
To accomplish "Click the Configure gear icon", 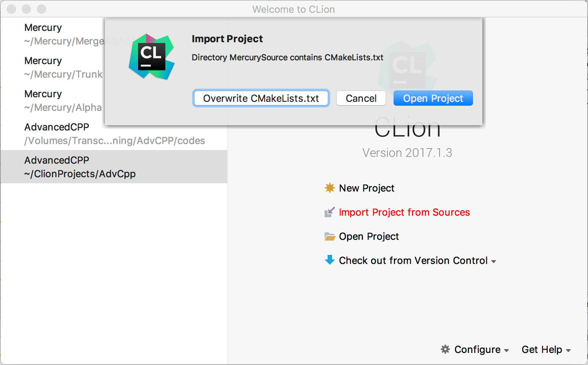I will (445, 349).
